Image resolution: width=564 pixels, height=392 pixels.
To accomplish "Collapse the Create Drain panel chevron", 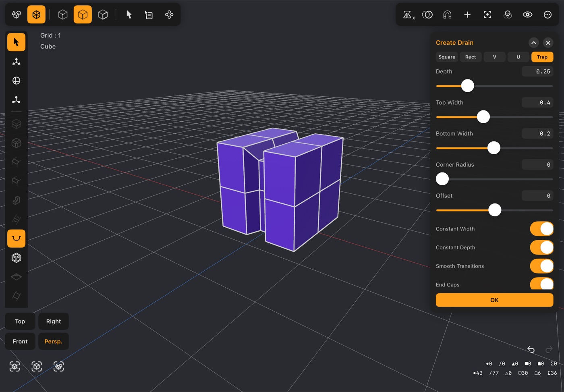I will click(533, 43).
